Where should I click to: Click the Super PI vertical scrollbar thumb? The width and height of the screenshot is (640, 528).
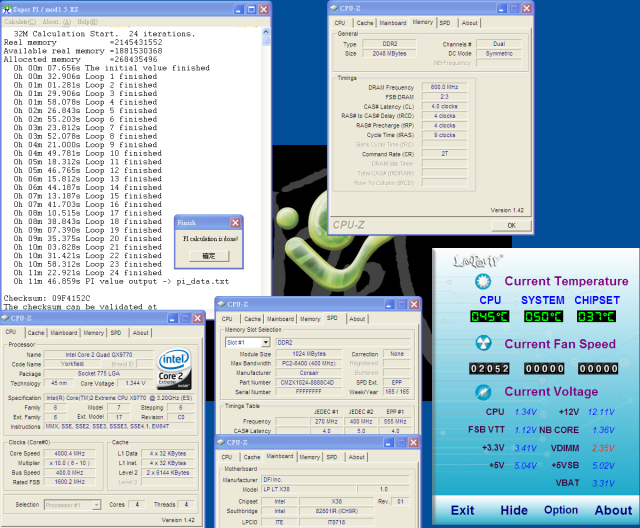(266, 40)
